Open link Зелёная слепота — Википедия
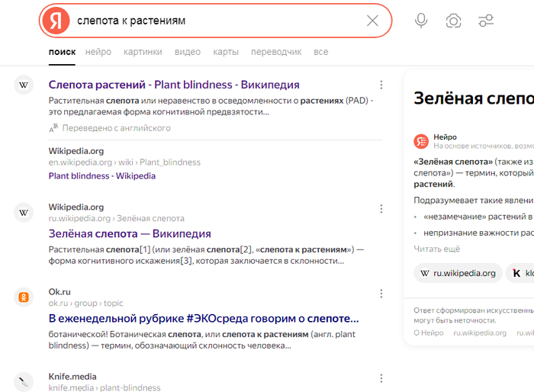The image size is (534, 392). 130,233
